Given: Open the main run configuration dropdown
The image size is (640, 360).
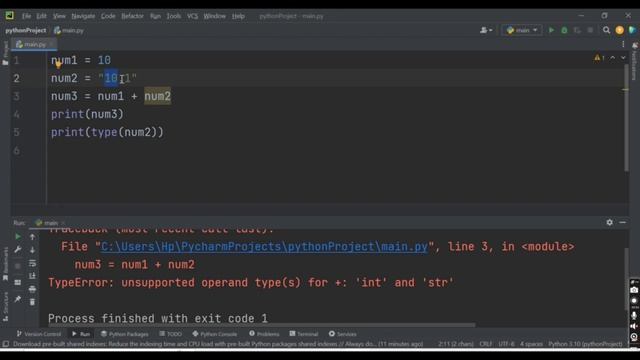Looking at the screenshot, I should [x=522, y=30].
